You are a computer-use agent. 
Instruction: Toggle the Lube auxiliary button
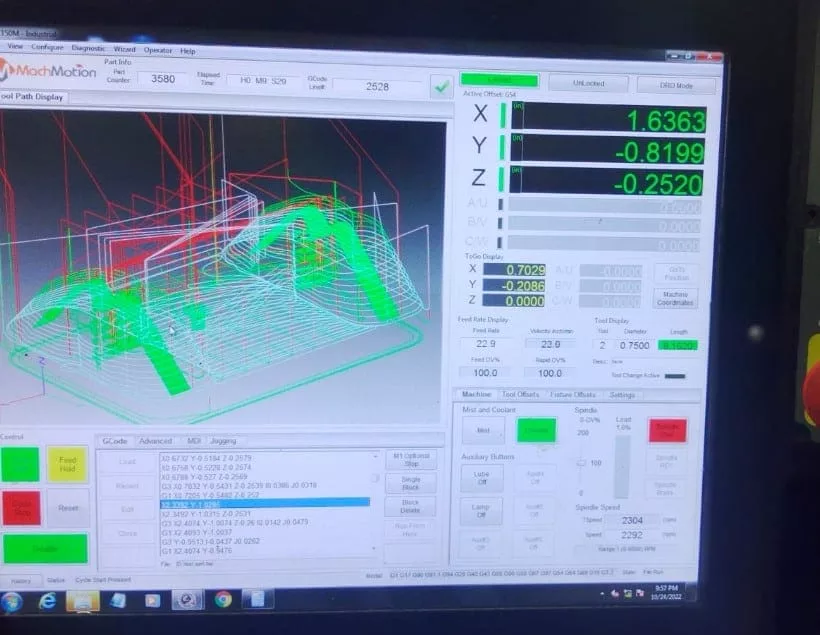[x=481, y=478]
